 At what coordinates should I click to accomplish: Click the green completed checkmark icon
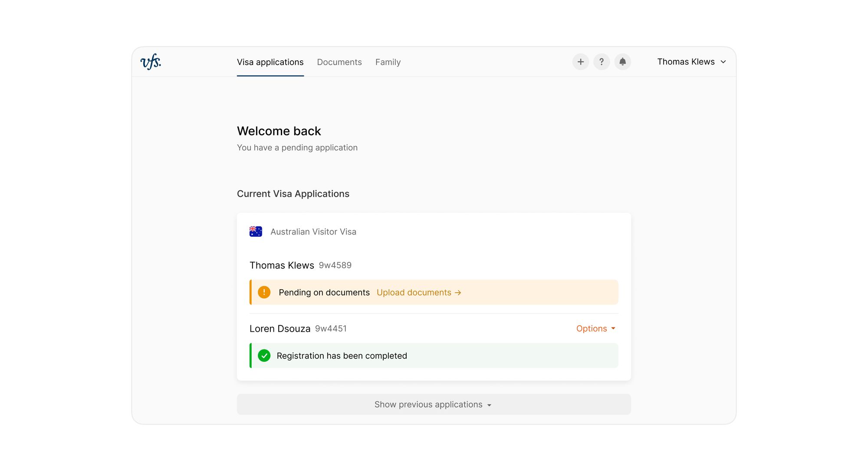click(x=264, y=356)
